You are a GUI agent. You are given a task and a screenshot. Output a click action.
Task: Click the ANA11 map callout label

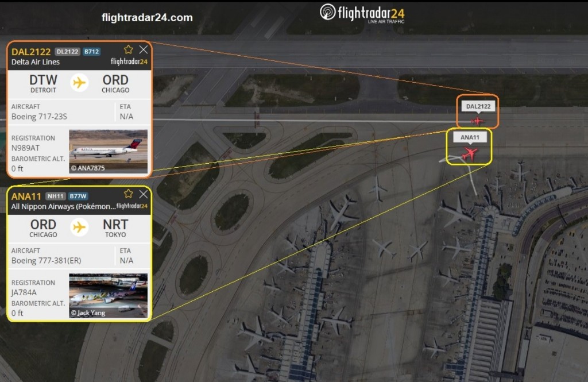pos(470,137)
